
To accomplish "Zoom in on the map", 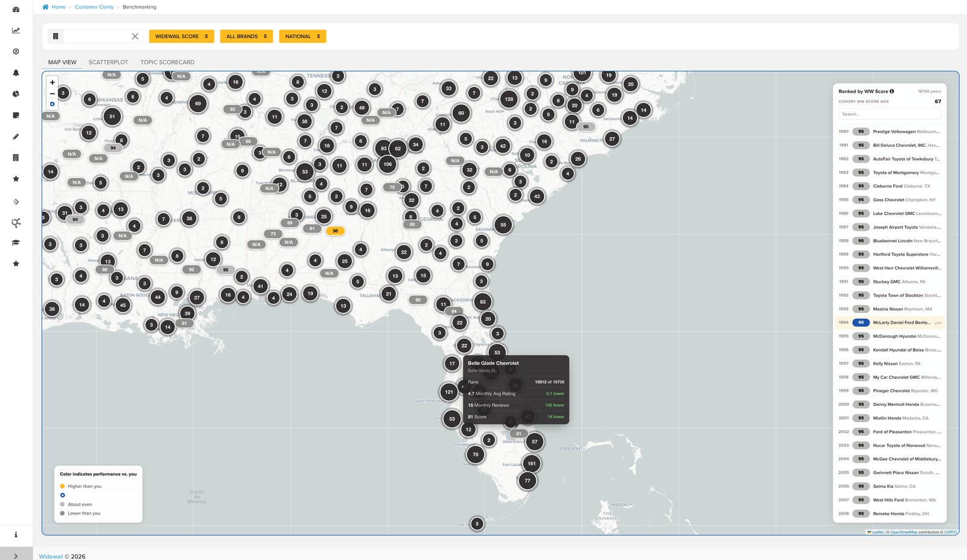I will 52,82.
